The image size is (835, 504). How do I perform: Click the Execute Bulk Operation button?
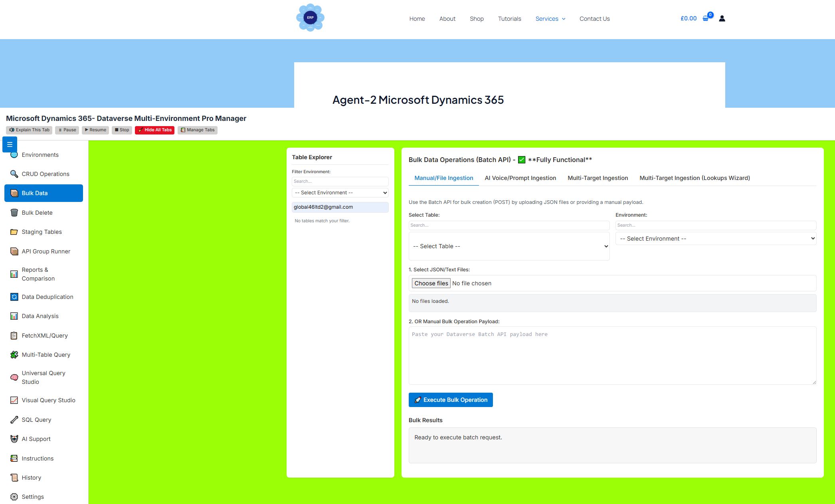click(450, 399)
